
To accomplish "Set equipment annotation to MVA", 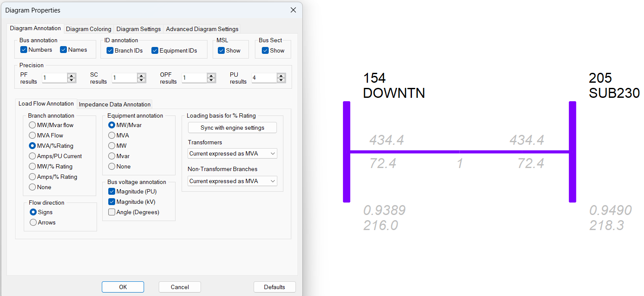I will [112, 135].
